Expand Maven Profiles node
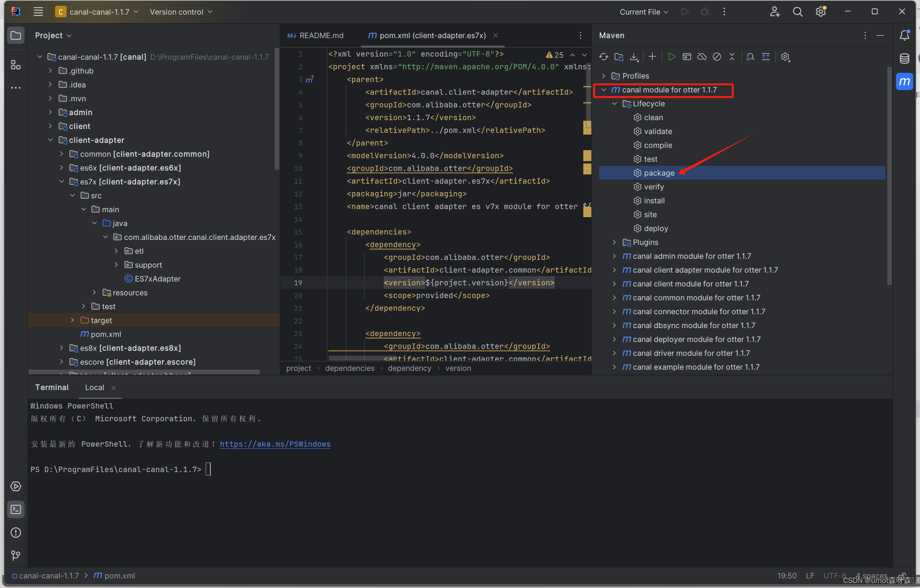 [x=604, y=76]
